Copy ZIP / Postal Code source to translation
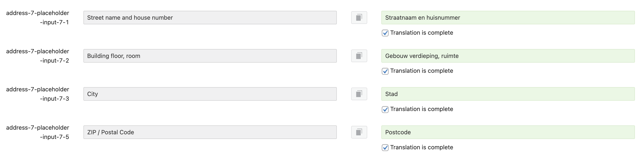644x162 pixels. (x=359, y=132)
